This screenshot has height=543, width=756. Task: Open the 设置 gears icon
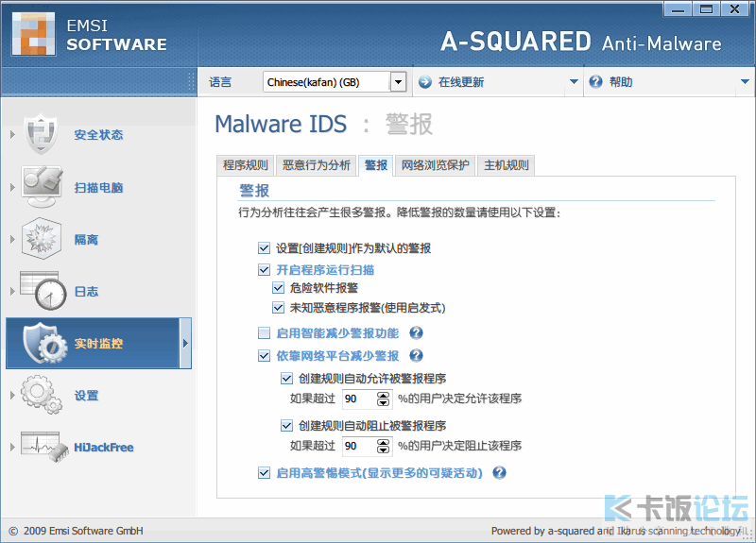42,395
